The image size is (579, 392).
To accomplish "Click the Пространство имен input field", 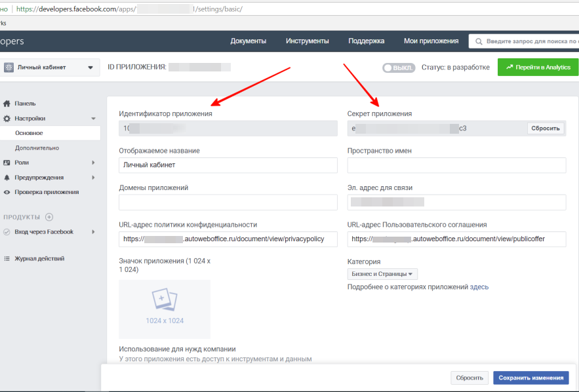I will click(x=456, y=165).
